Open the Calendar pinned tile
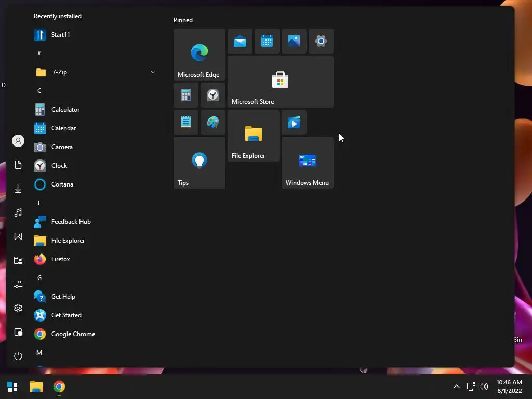The image size is (532, 399). coord(267,41)
